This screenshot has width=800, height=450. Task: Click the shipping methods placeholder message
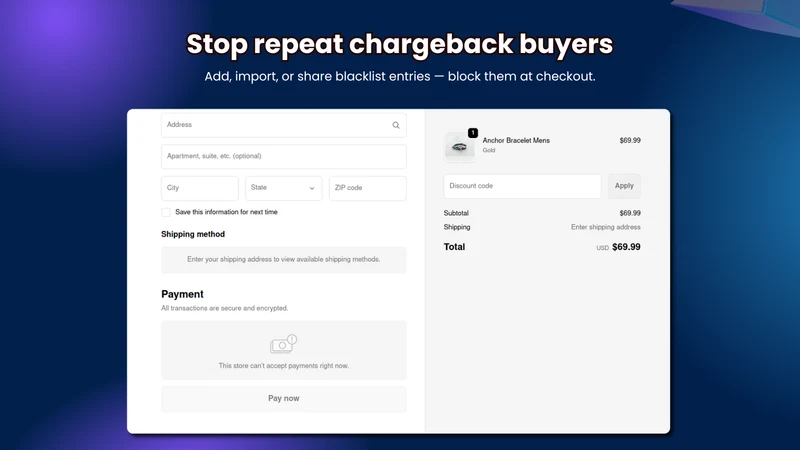tap(284, 260)
